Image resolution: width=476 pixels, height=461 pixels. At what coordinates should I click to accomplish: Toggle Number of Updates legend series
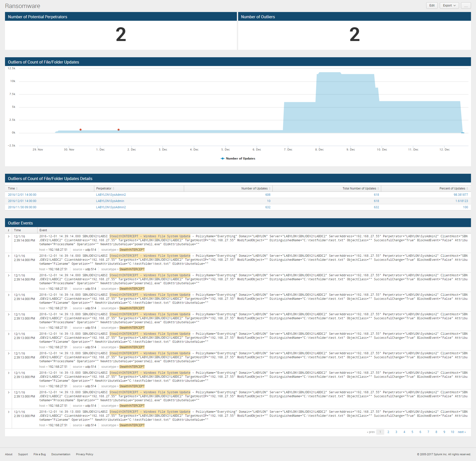[238, 158]
